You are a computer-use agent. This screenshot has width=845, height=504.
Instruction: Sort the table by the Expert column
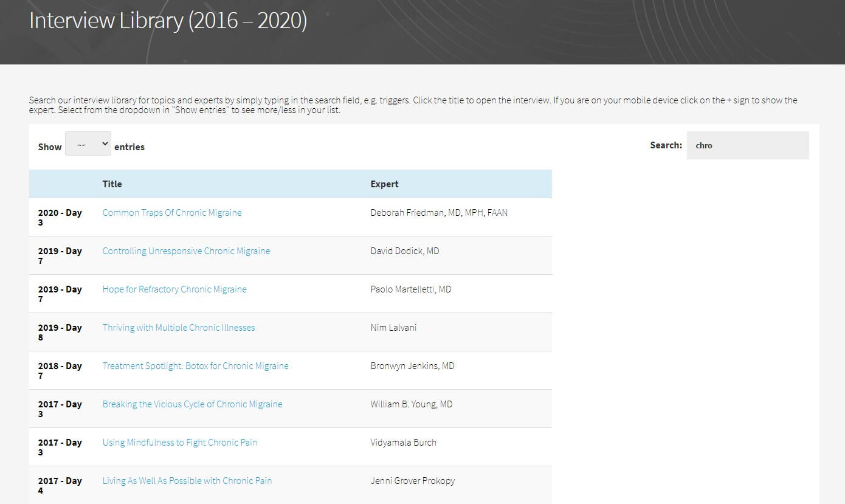384,184
